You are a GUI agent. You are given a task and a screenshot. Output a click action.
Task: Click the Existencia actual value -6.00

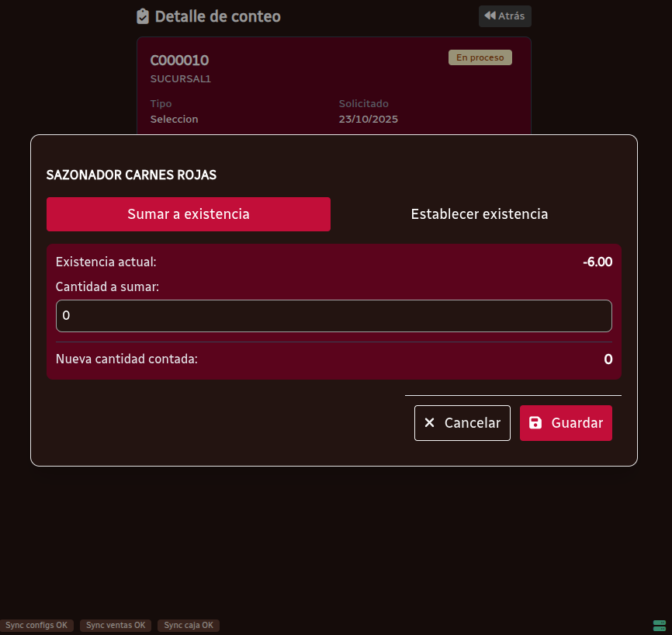(597, 262)
